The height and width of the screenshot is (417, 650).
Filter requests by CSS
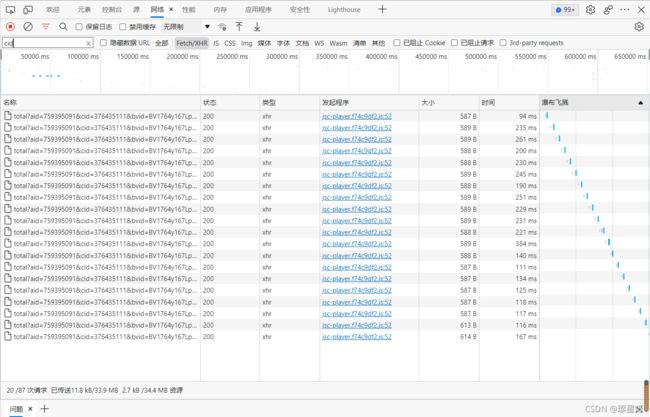click(x=230, y=43)
